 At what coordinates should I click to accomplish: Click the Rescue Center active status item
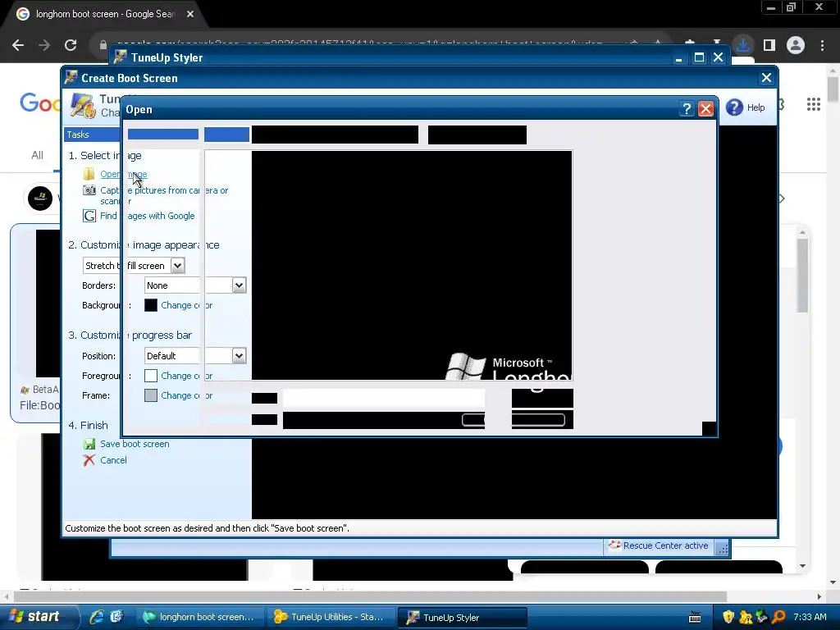(x=660, y=546)
